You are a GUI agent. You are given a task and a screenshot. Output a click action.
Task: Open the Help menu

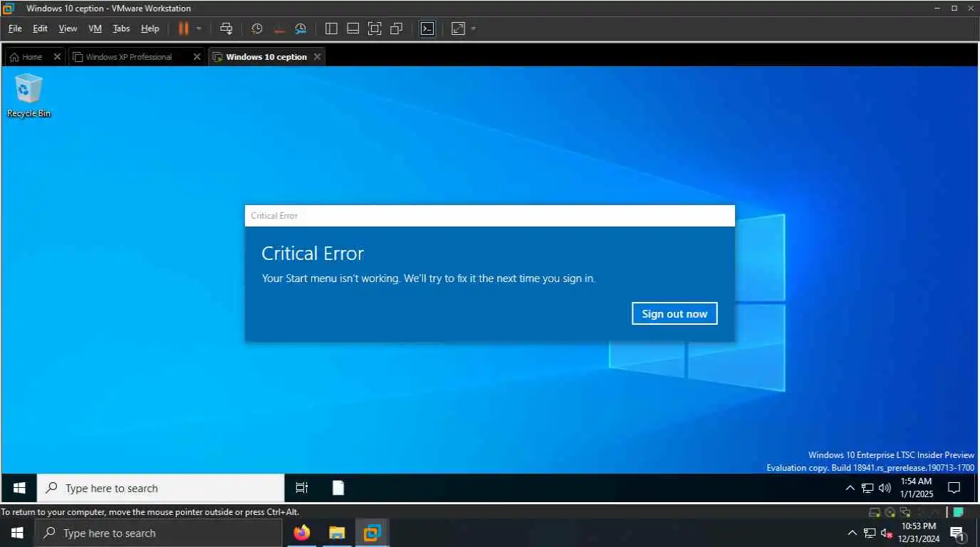click(x=150, y=28)
